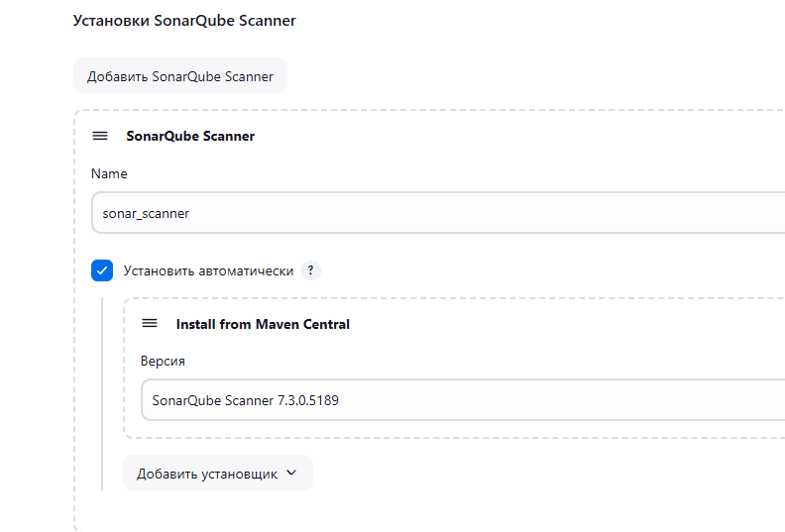Screen dimensions: 785x532
Task: Click the sonar_scanner text in the field
Action: (x=146, y=213)
